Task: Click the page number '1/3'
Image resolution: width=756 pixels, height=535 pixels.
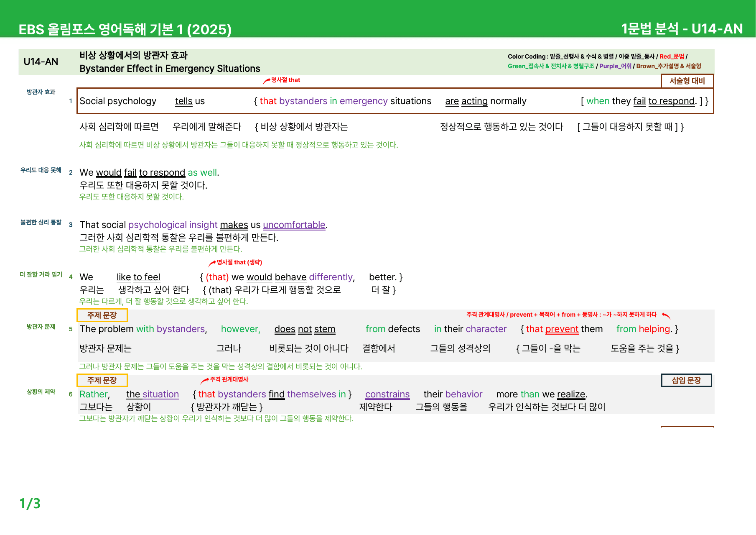Action: pos(30,504)
